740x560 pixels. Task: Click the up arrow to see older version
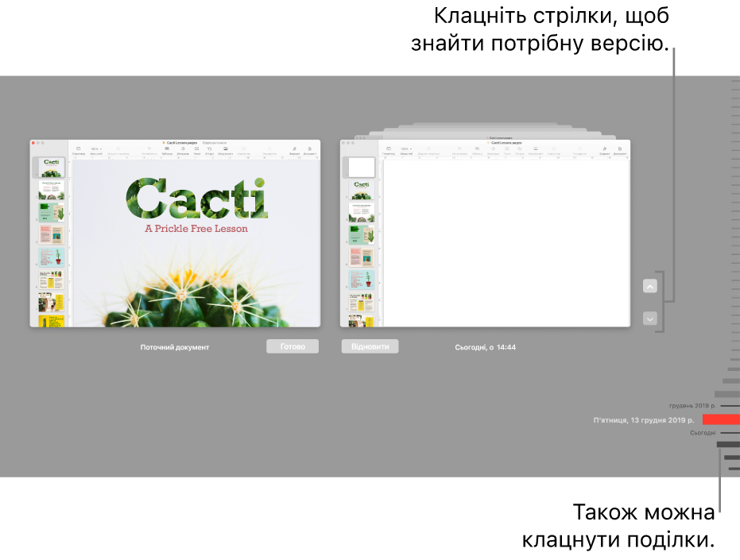pyautogui.click(x=650, y=287)
